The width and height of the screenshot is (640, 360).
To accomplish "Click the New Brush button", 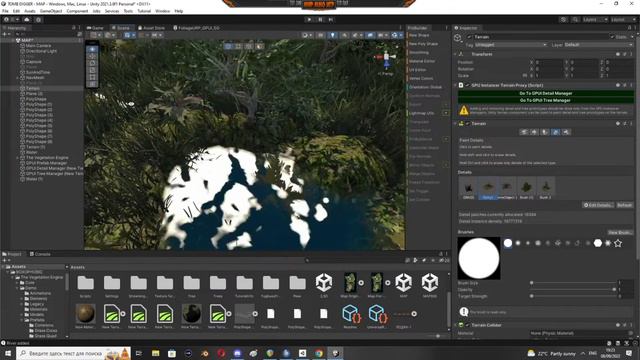I will pos(620,232).
